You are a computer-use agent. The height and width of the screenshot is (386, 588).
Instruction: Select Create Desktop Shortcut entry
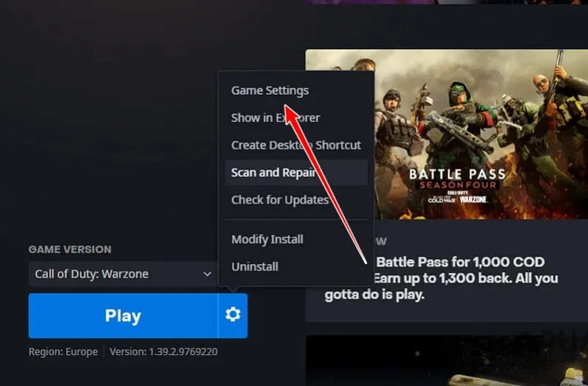coord(296,145)
